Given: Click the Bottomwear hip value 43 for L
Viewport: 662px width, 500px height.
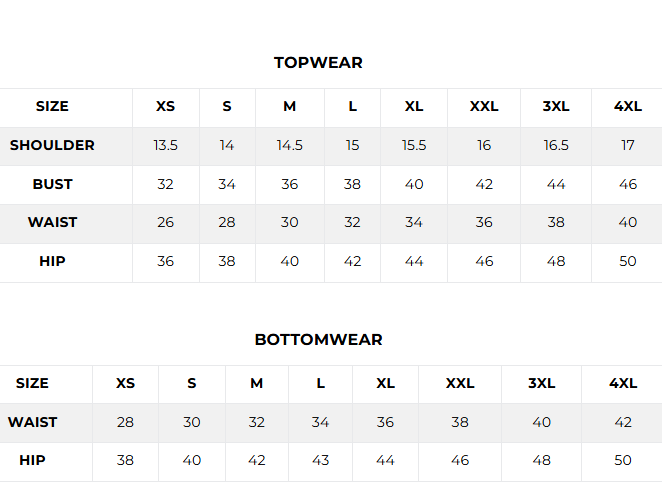Looking at the screenshot, I should [x=320, y=461].
